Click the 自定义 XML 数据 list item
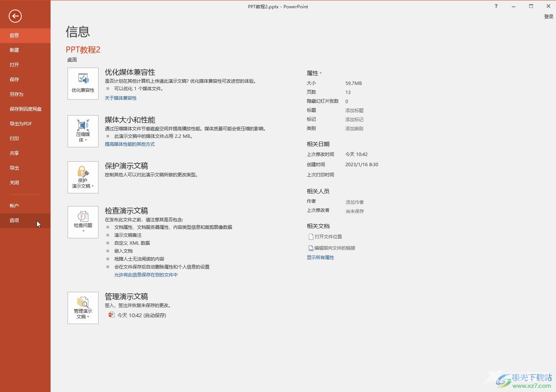This screenshot has height=392, width=556. click(132, 243)
